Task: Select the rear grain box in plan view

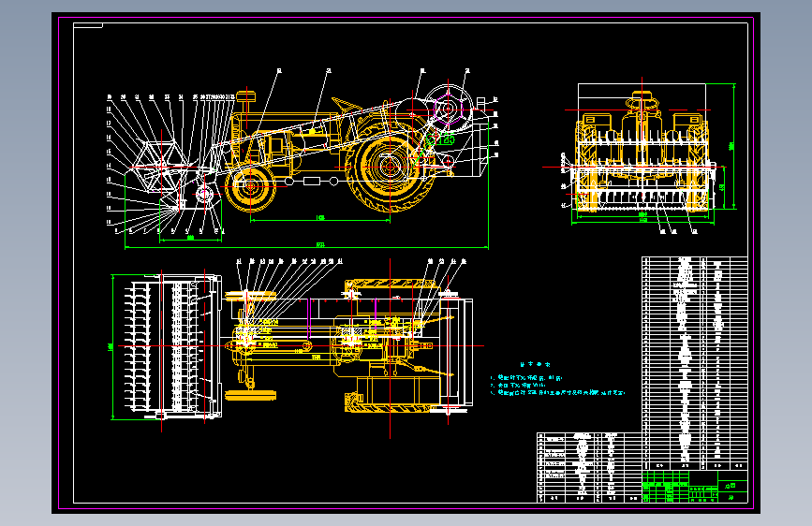Action: tap(456, 353)
